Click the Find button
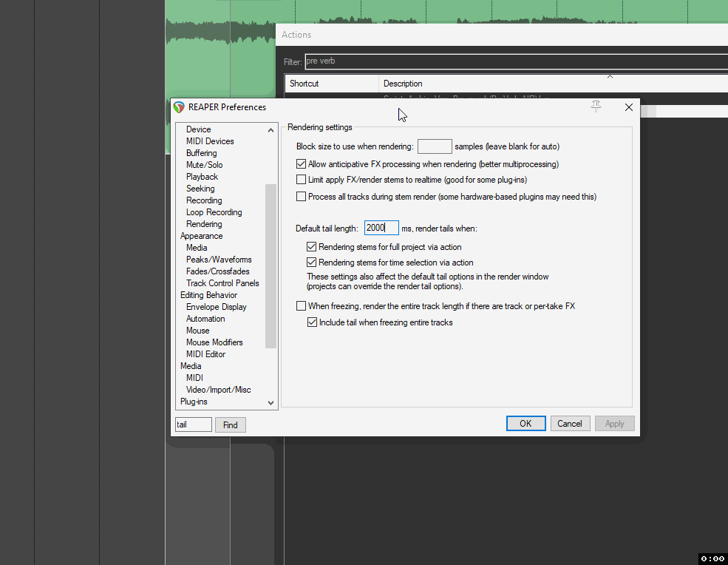The height and width of the screenshot is (565, 728). coord(231,424)
